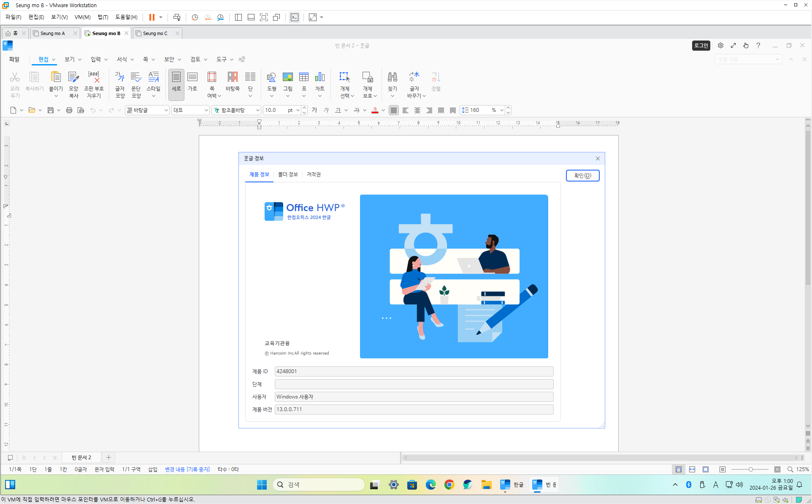
Task: Click the 로그인 button
Action: coord(701,46)
